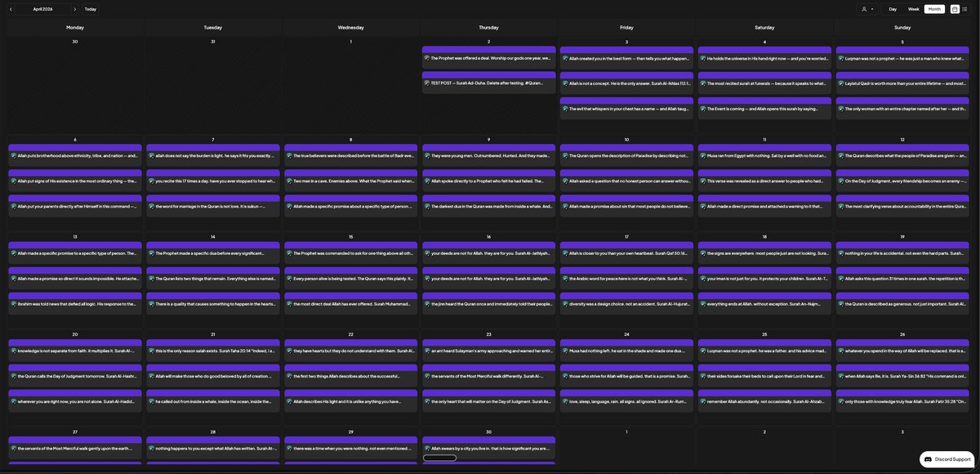
Task: Open the April 2026 month picker
Action: [x=43, y=9]
